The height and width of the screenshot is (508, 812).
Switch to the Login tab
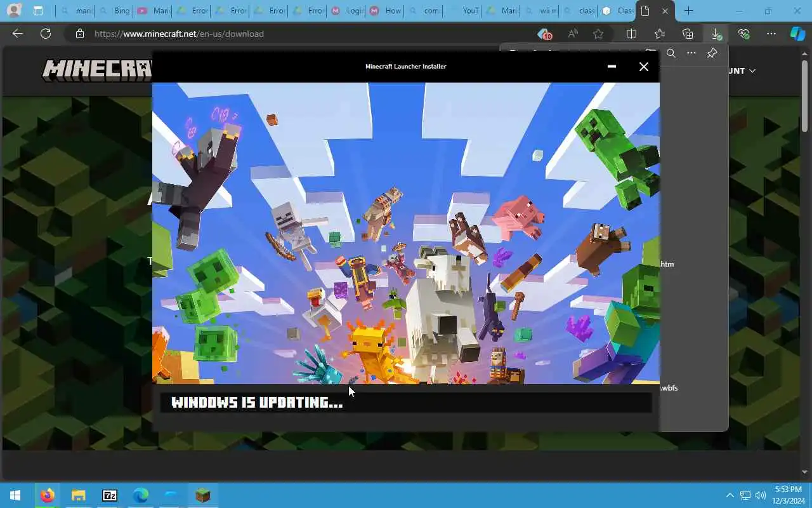pyautogui.click(x=346, y=11)
